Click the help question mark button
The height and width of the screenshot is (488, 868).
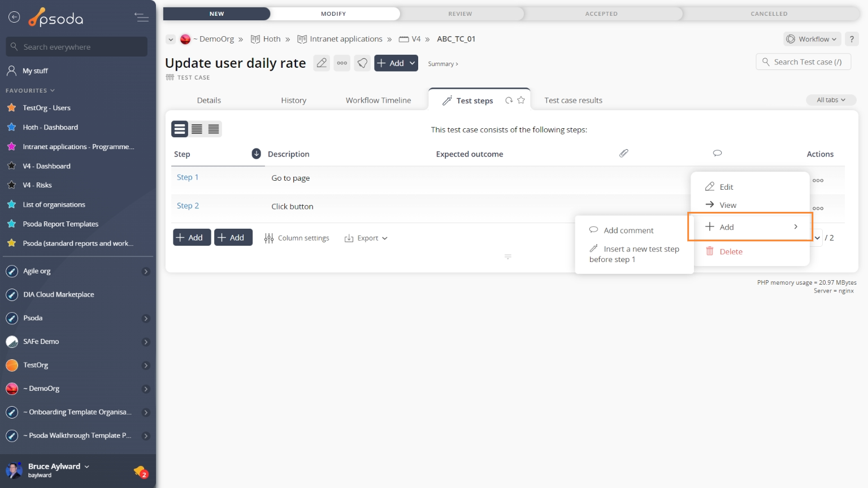click(x=852, y=39)
